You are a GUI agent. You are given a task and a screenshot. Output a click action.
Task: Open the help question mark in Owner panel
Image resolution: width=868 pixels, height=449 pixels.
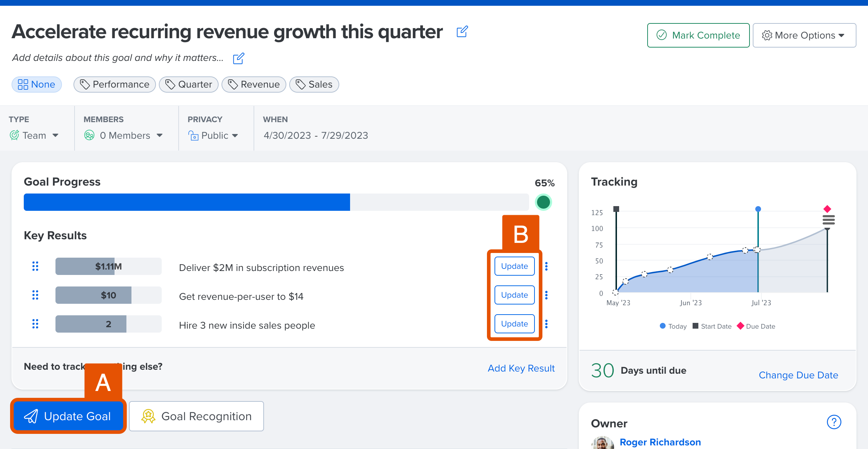tap(834, 422)
